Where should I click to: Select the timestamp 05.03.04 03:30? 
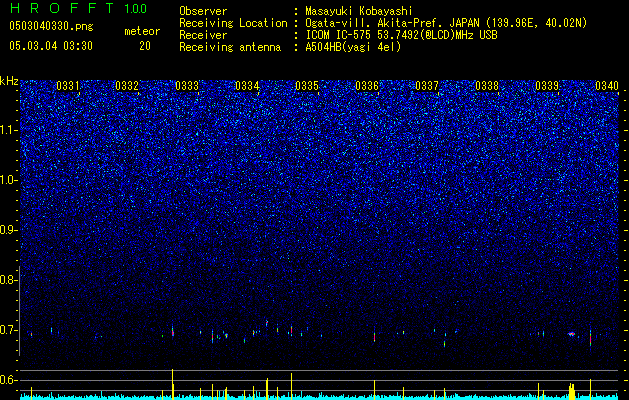pyautogui.click(x=51, y=46)
